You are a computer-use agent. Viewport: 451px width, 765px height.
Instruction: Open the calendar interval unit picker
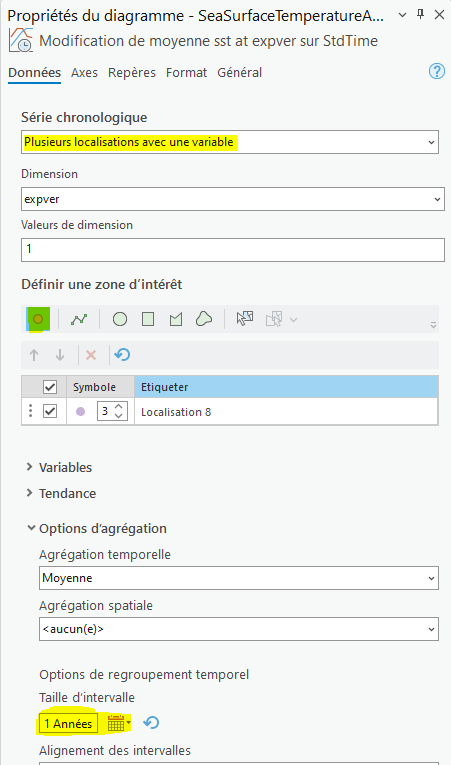pos(119,723)
